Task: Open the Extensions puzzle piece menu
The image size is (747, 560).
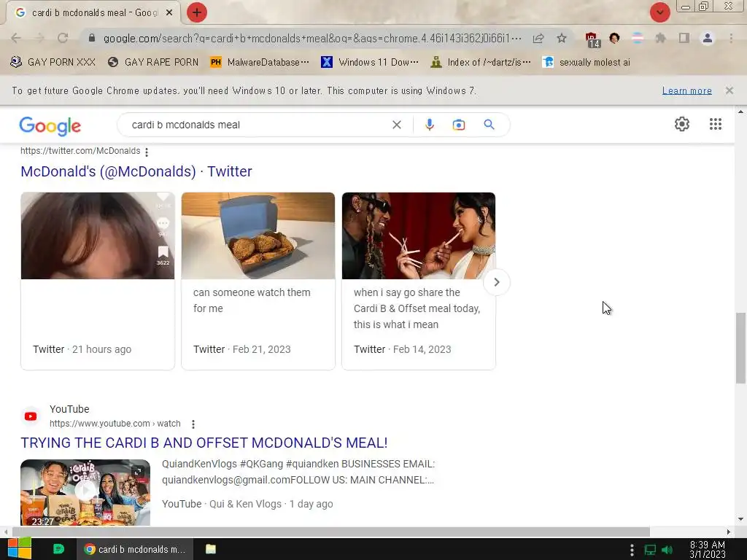Action: tap(660, 38)
